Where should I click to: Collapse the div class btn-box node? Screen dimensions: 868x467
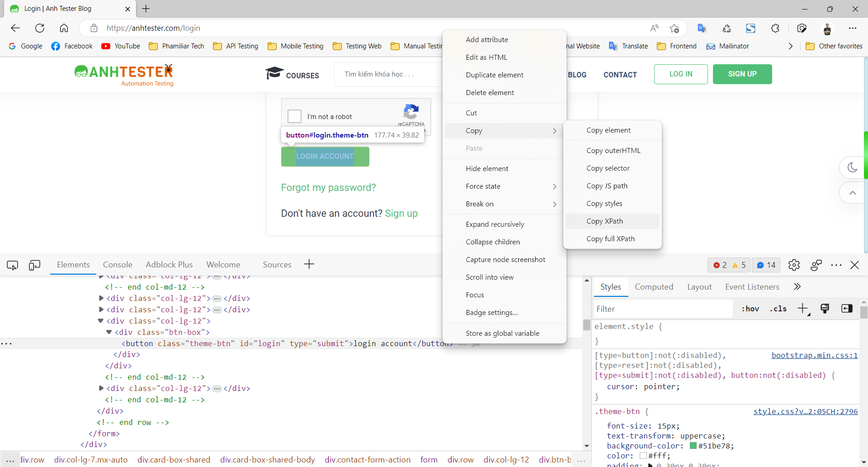click(109, 332)
